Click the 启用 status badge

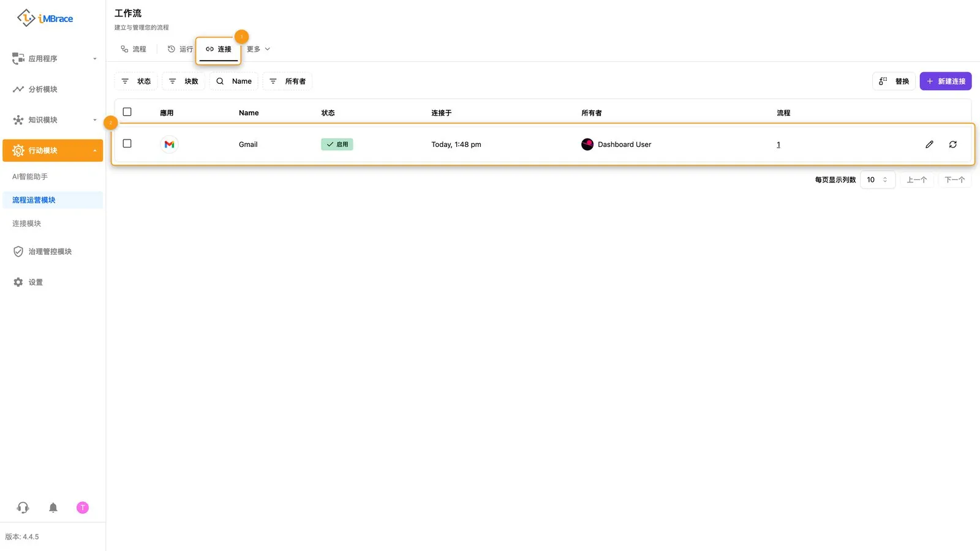(337, 144)
